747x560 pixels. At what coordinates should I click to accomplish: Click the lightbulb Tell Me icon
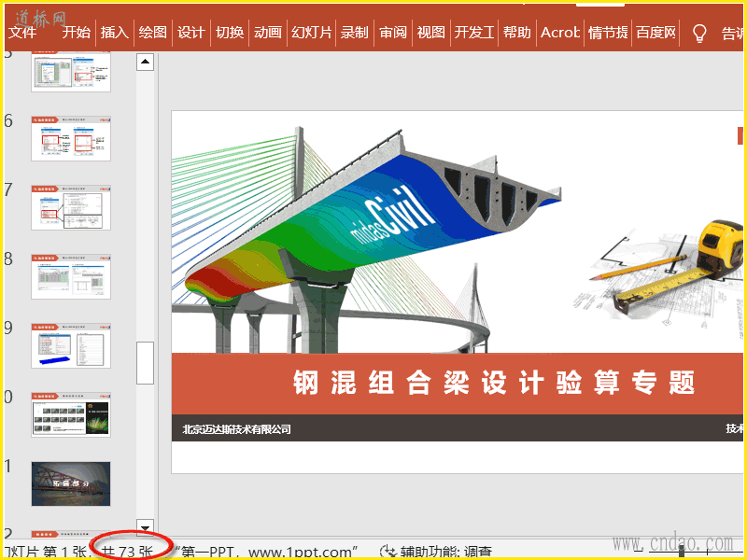[698, 34]
